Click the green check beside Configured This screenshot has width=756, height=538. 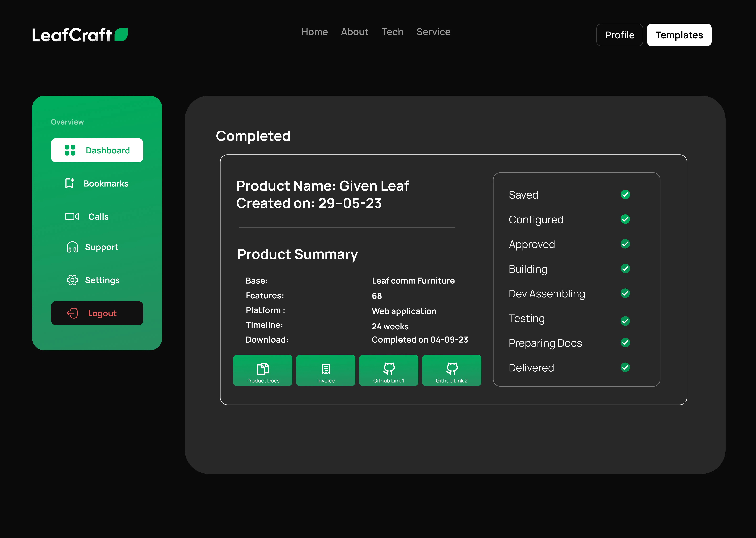pyautogui.click(x=625, y=219)
